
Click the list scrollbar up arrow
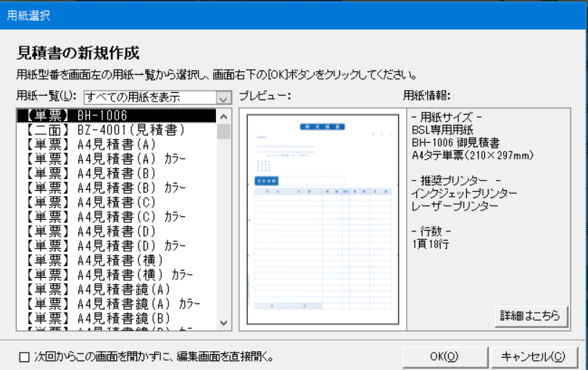tap(223, 116)
